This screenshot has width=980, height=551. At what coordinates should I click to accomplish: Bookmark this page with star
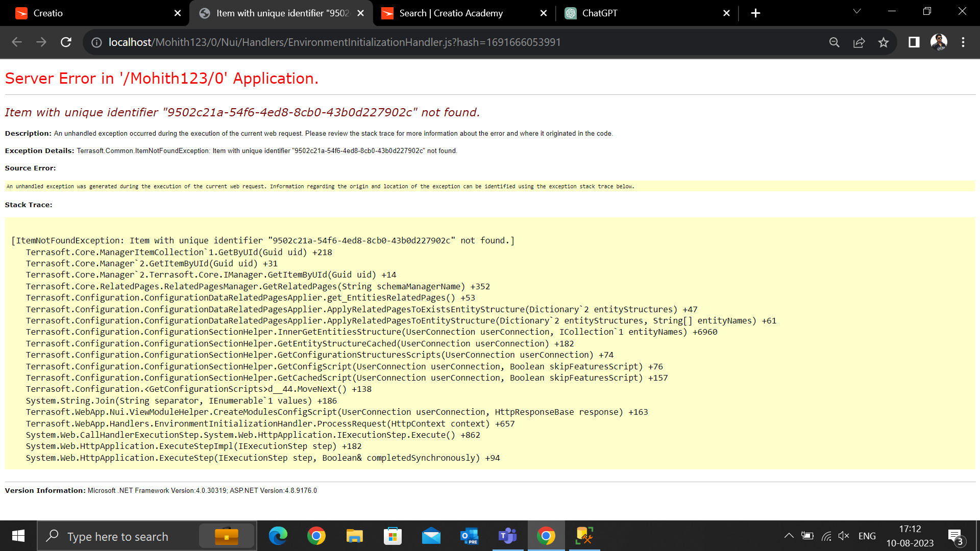[884, 42]
